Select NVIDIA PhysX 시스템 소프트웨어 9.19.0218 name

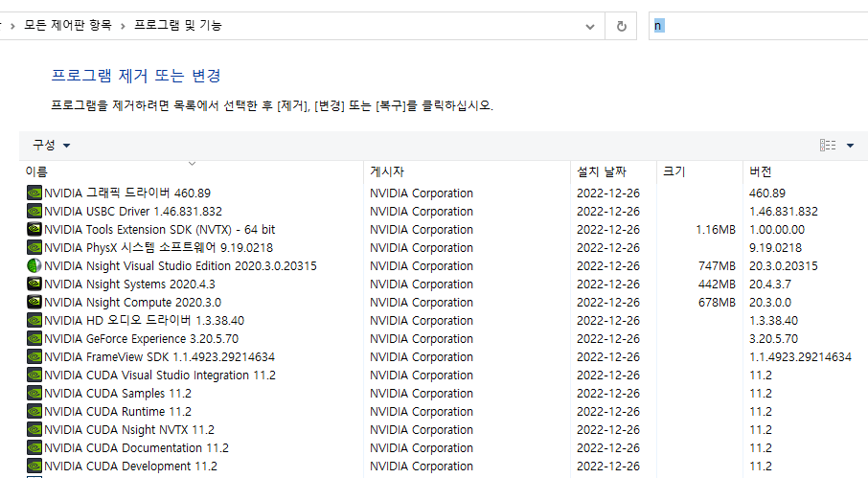point(158,248)
